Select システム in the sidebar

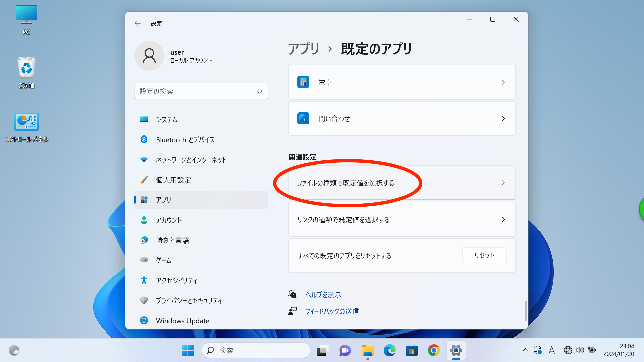(x=167, y=120)
